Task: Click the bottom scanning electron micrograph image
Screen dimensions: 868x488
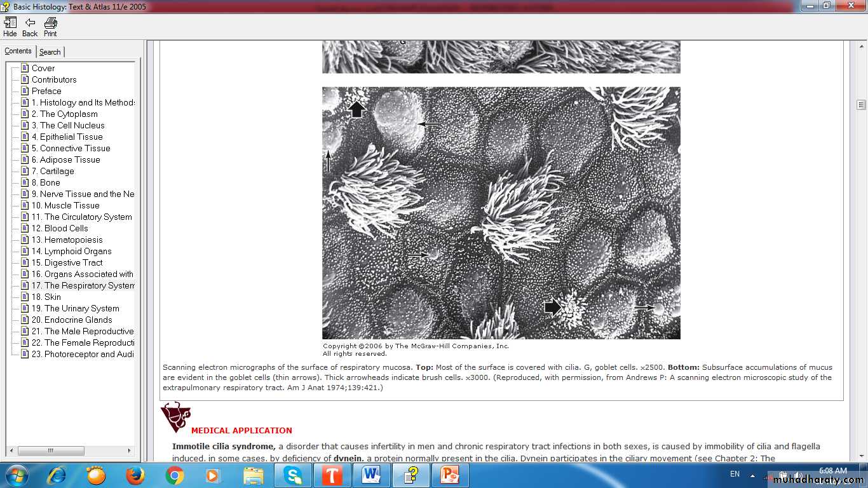Action: point(501,213)
